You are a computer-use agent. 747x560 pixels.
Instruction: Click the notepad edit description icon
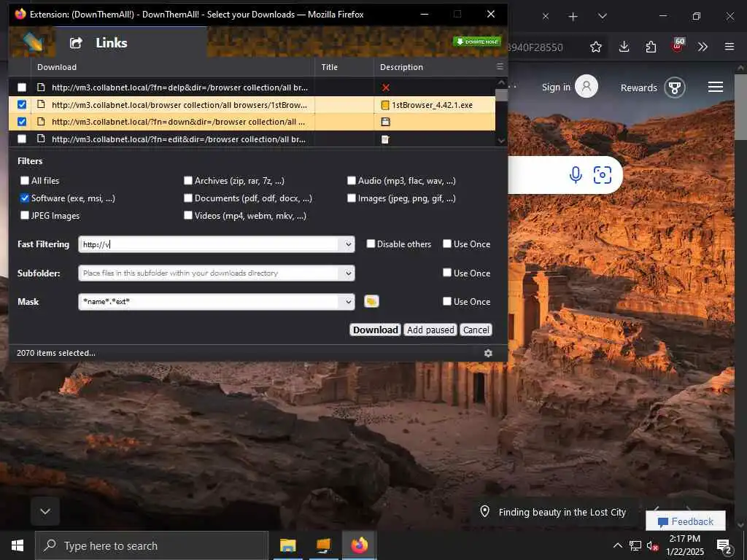coord(385,139)
